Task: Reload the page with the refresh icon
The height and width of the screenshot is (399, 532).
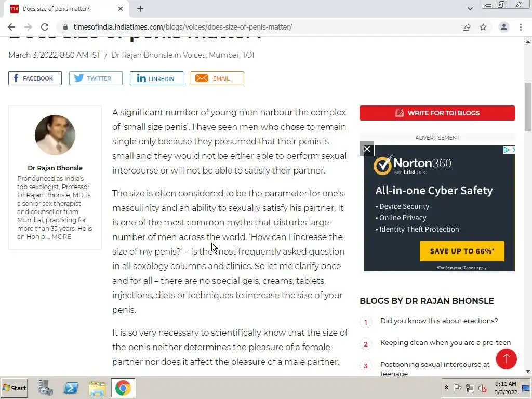Action: pos(45,27)
